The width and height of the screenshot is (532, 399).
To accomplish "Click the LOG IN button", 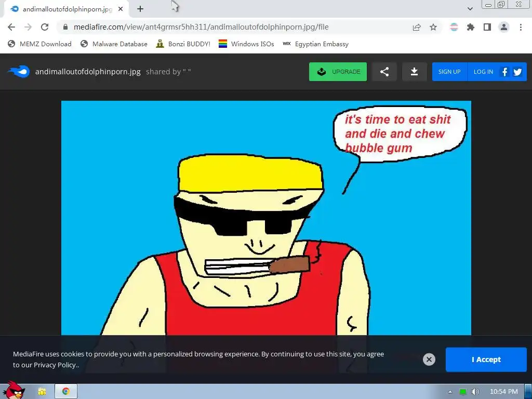I will pyautogui.click(x=483, y=72).
